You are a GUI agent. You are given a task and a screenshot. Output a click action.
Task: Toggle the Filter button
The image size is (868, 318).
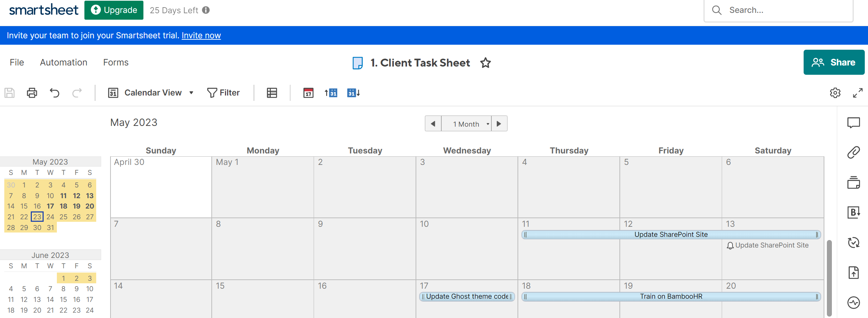coord(224,93)
